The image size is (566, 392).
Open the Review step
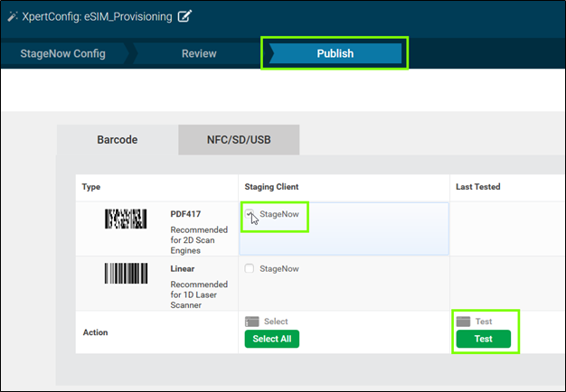199,53
